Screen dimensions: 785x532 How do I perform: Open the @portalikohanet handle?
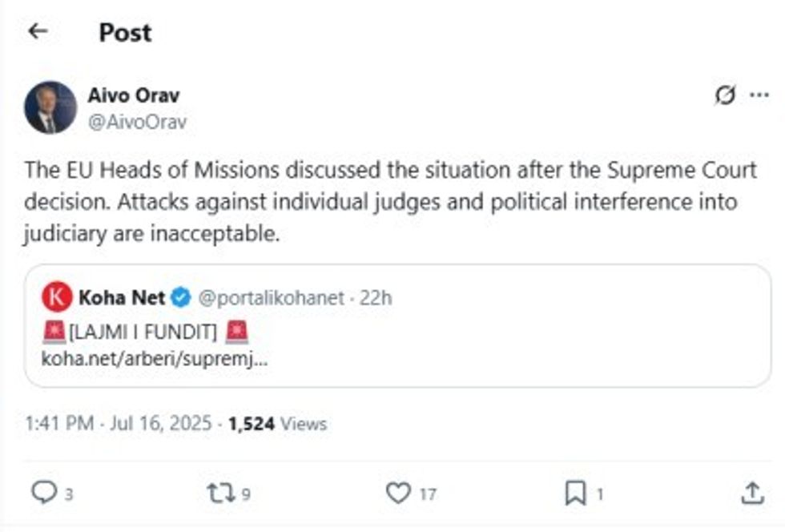point(271,298)
